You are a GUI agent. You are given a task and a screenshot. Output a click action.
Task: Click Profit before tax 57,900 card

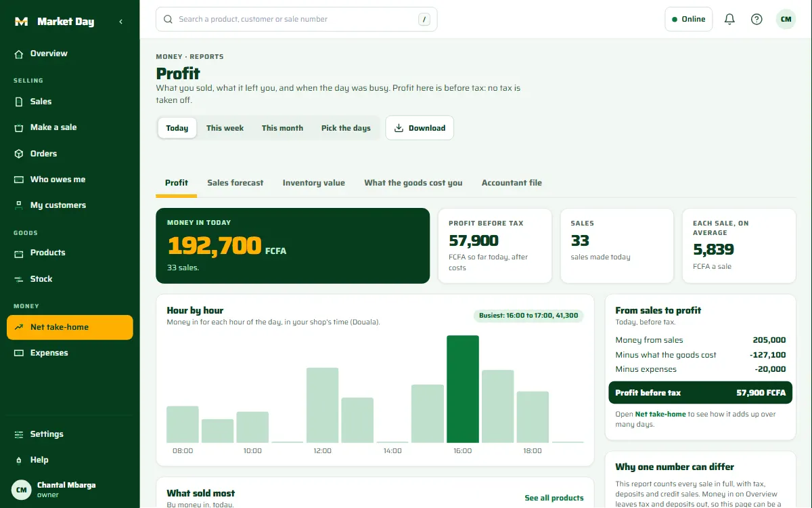(x=495, y=246)
